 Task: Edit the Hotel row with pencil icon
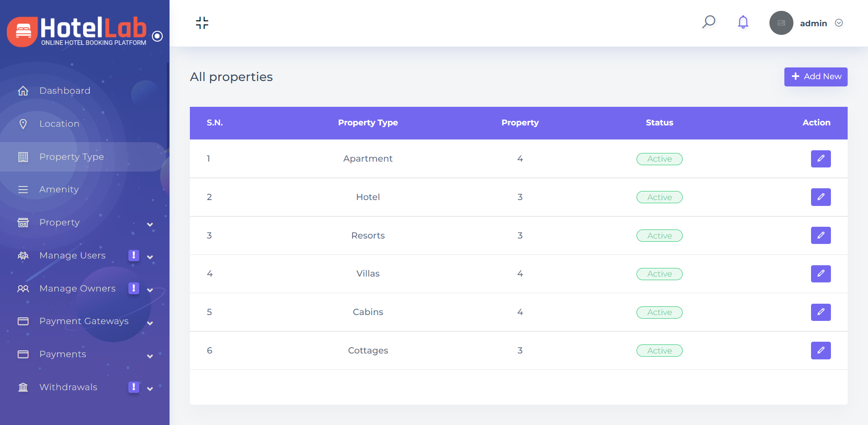point(821,197)
